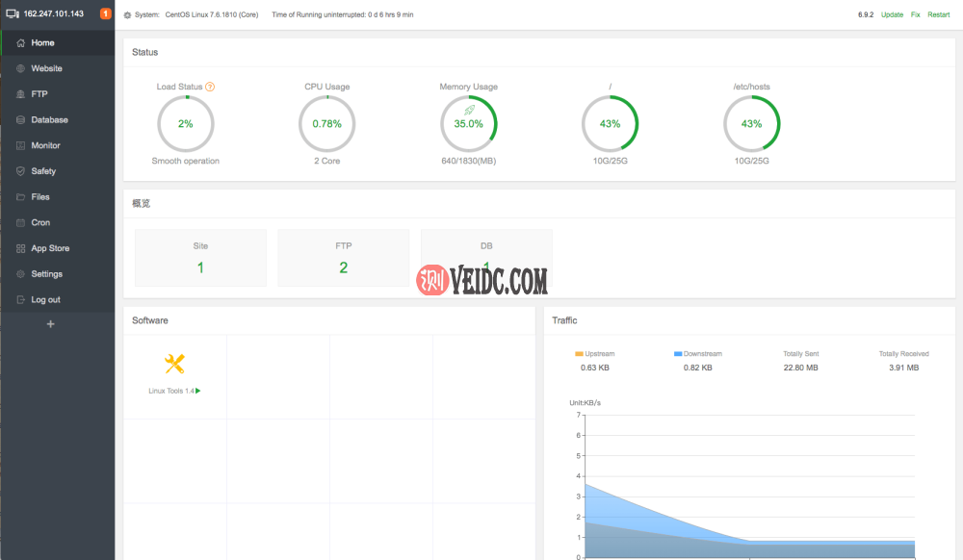Click the Update link in the top bar

tap(892, 14)
